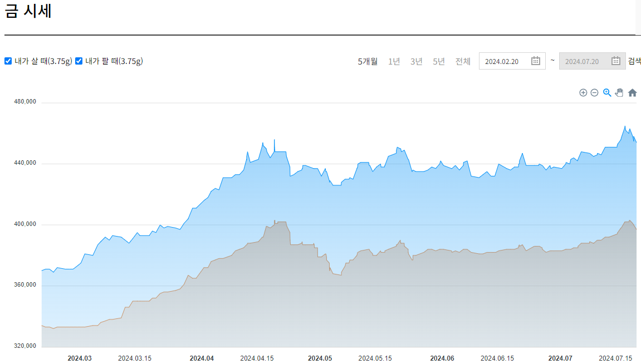Click the 360,000 y-axis label
This screenshot has width=641, height=364.
click(25, 285)
